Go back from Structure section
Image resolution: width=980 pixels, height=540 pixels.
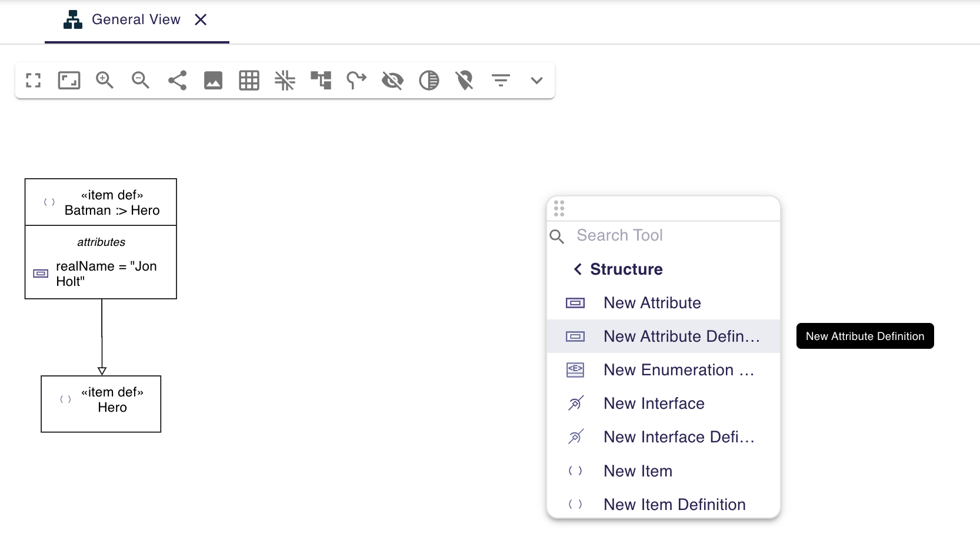click(x=578, y=269)
